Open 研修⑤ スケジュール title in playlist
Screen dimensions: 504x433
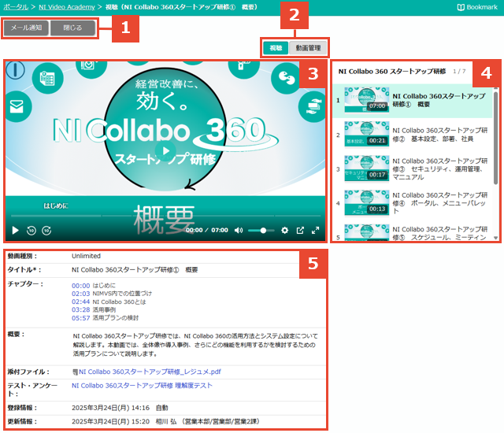(x=440, y=233)
